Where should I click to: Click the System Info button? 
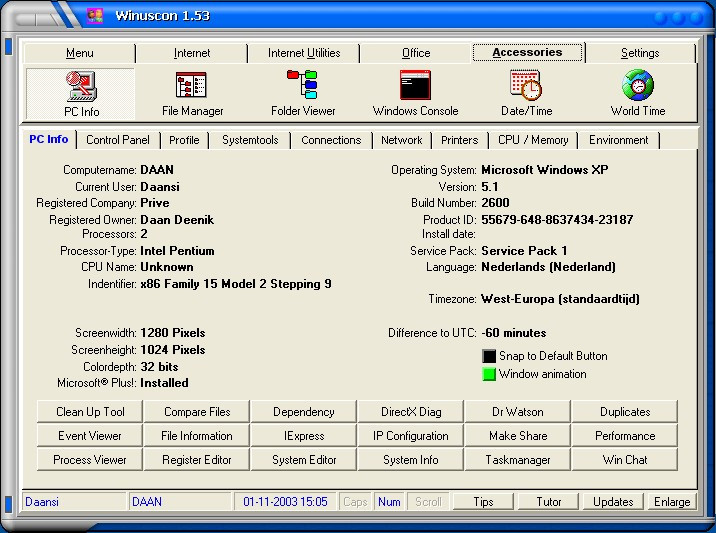point(411,459)
